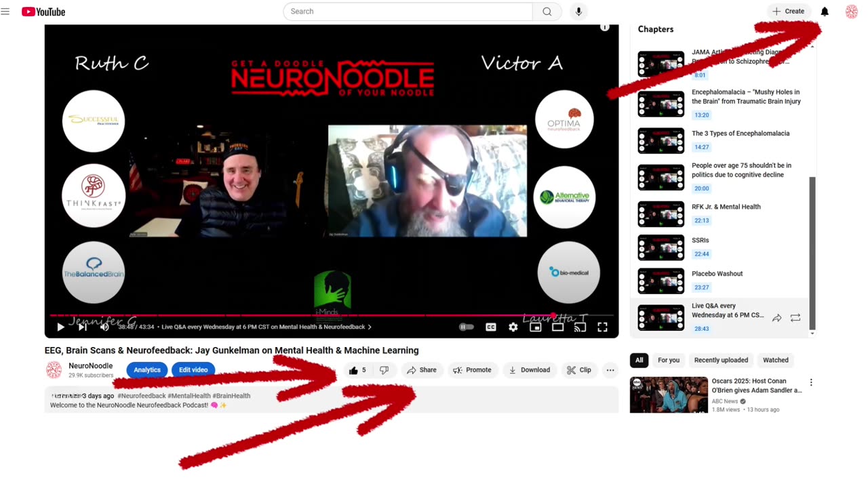Like the video with thumbs up

[358, 370]
